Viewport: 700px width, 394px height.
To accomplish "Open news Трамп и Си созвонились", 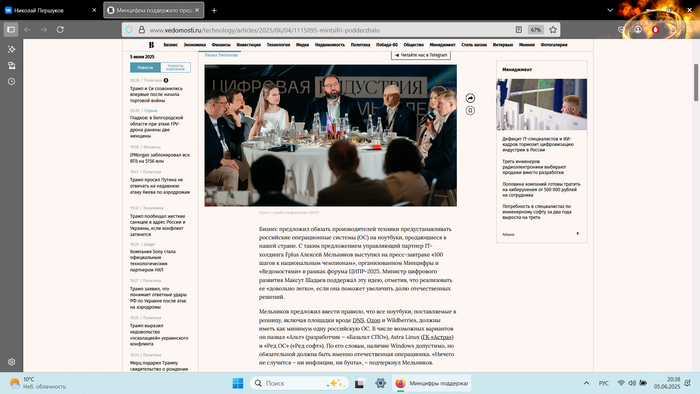I will coord(156,95).
